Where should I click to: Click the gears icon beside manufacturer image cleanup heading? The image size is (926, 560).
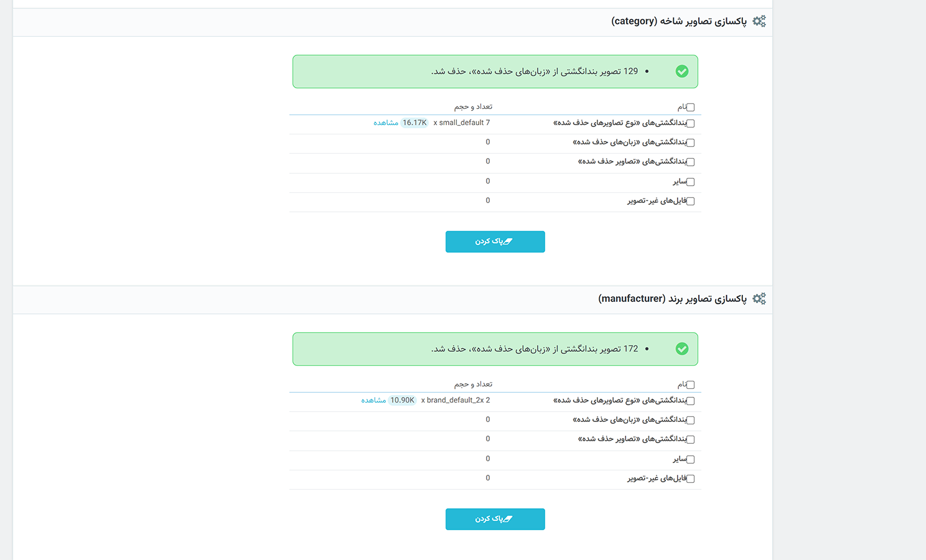pyautogui.click(x=759, y=299)
